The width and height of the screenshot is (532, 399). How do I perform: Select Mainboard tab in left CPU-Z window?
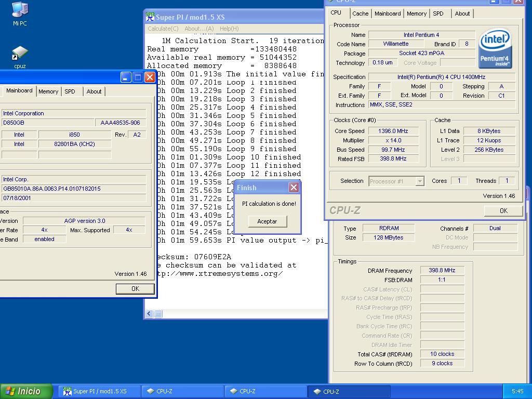(19, 90)
